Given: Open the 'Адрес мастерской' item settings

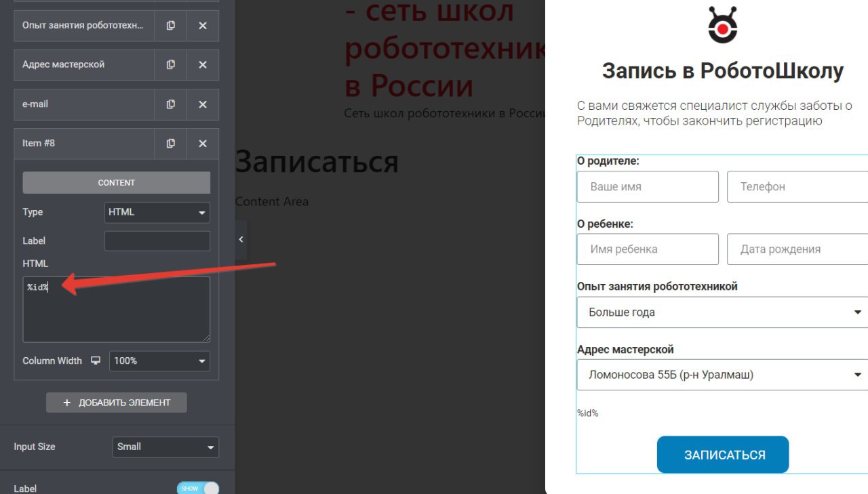Looking at the screenshot, I should [x=84, y=65].
